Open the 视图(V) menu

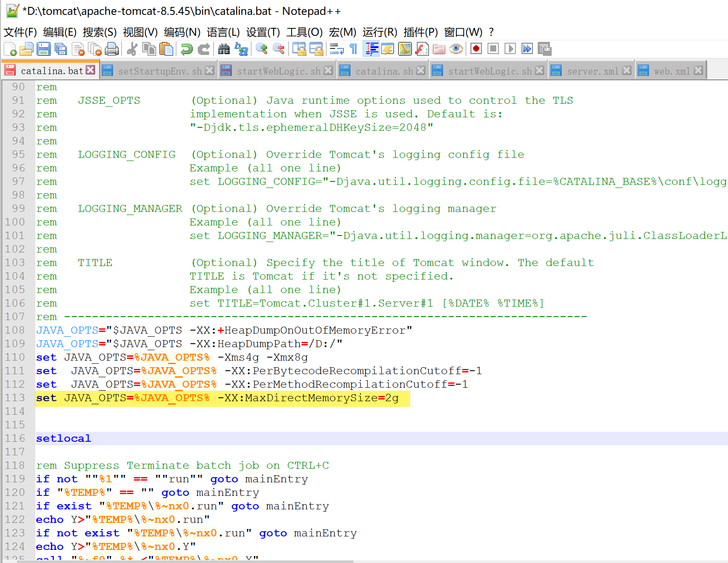(x=140, y=32)
